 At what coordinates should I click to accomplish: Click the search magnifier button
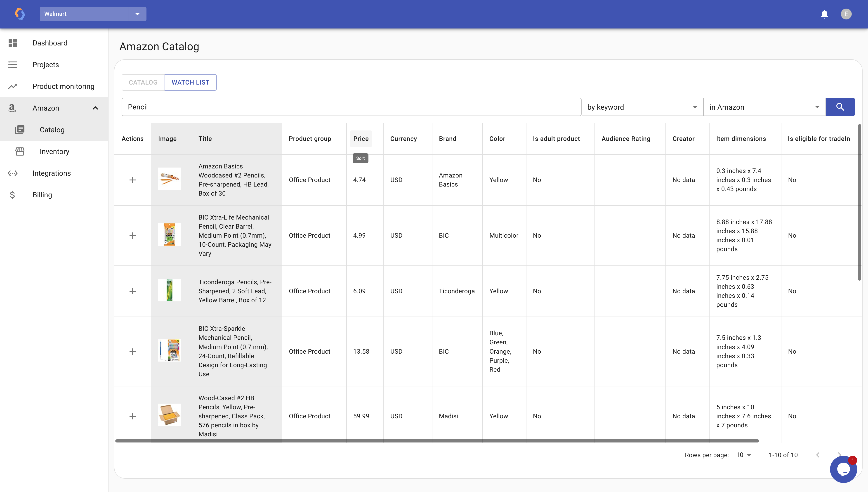click(840, 107)
